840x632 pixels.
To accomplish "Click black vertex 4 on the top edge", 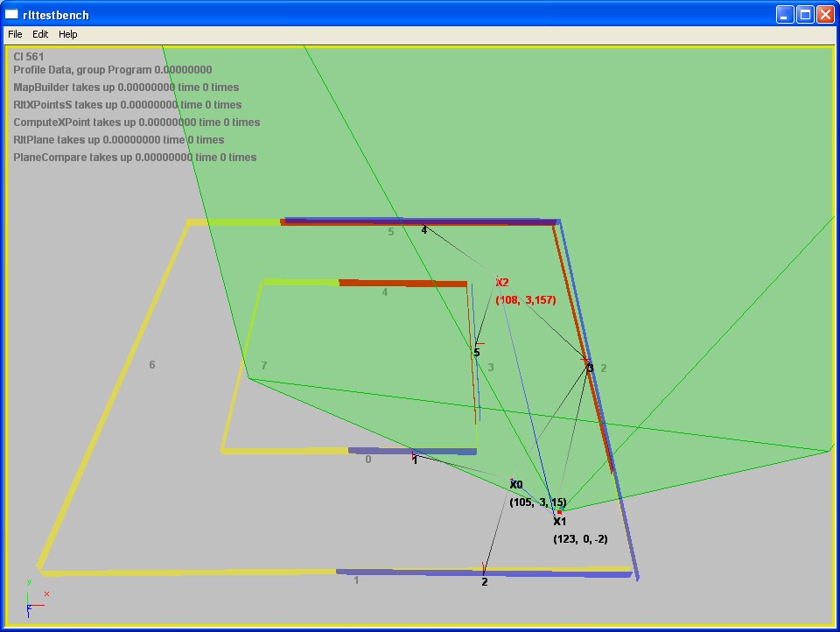I will point(424,230).
